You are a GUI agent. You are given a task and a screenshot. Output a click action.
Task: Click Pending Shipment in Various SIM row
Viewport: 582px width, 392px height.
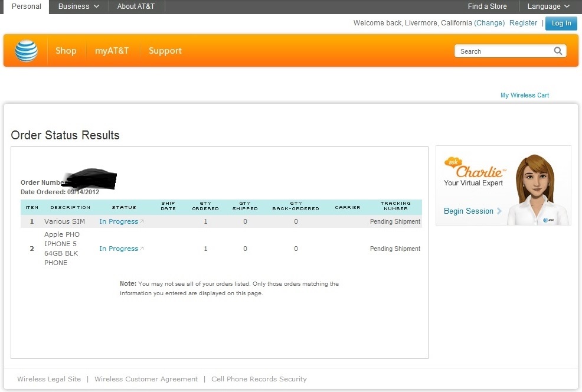click(x=395, y=221)
